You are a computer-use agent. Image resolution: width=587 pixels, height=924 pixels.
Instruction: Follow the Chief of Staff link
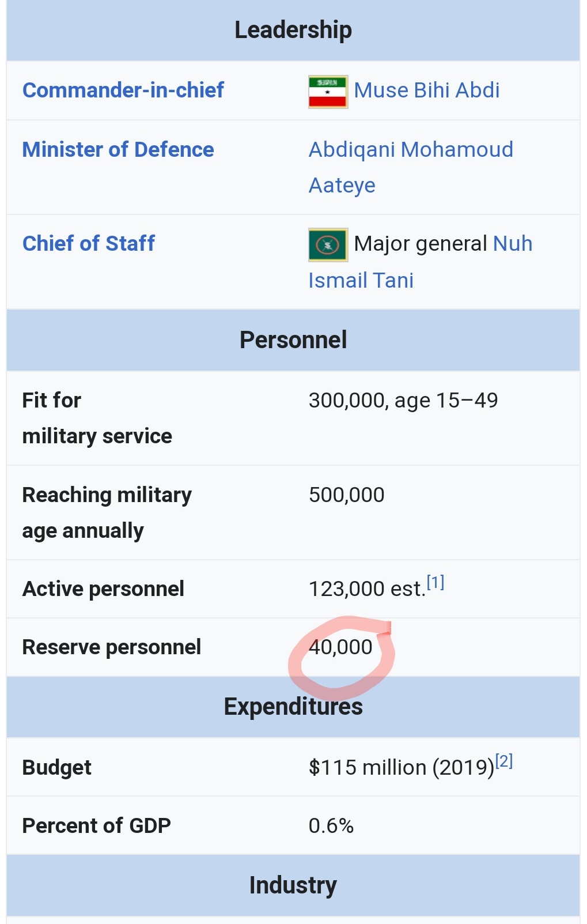coord(89,244)
